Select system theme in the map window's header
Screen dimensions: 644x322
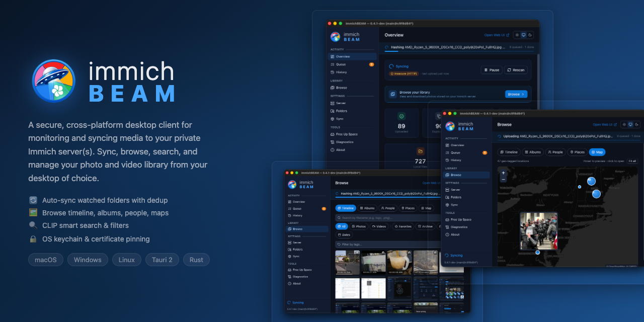tap(631, 124)
